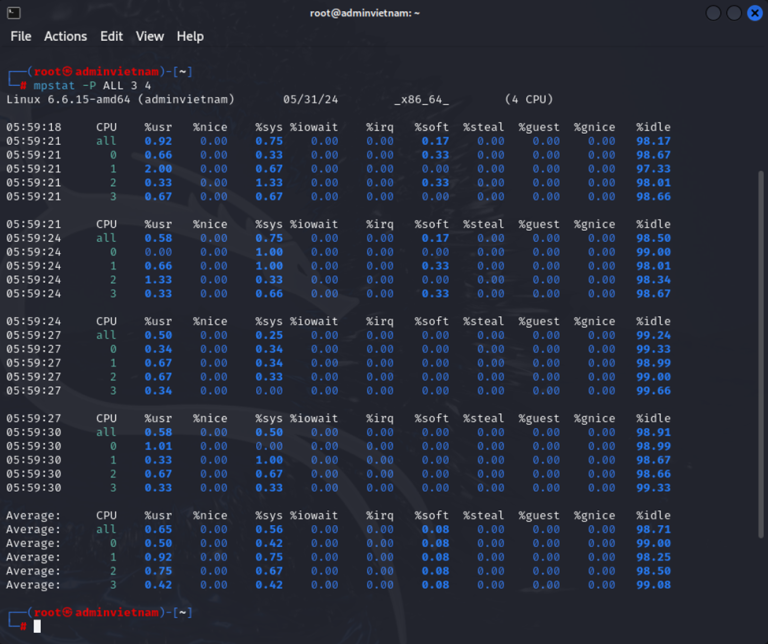Maximize the terminal window

[x=734, y=13]
